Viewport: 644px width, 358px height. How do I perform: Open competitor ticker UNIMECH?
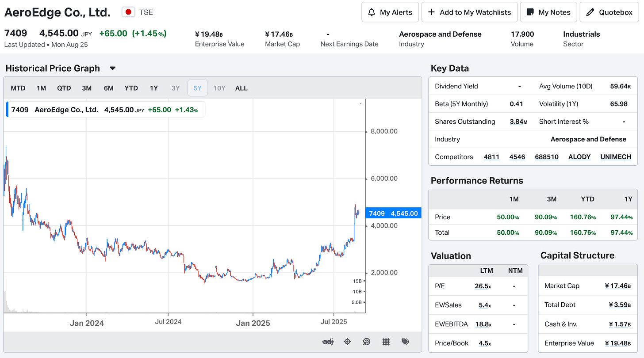[x=616, y=157]
